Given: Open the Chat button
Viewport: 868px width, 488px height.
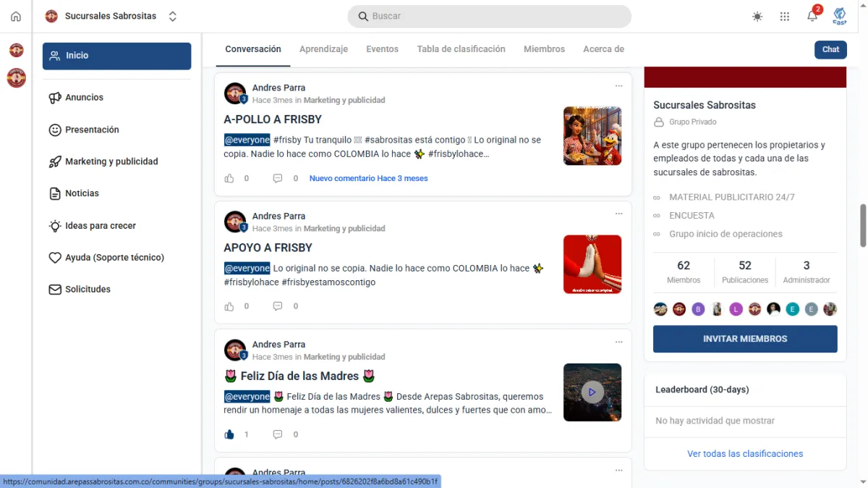Looking at the screenshot, I should [830, 49].
